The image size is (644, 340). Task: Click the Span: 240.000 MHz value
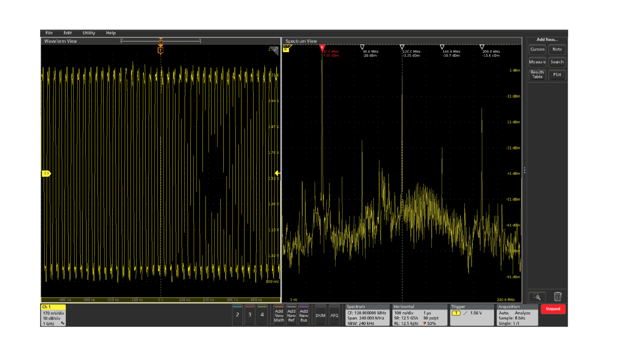click(x=366, y=318)
